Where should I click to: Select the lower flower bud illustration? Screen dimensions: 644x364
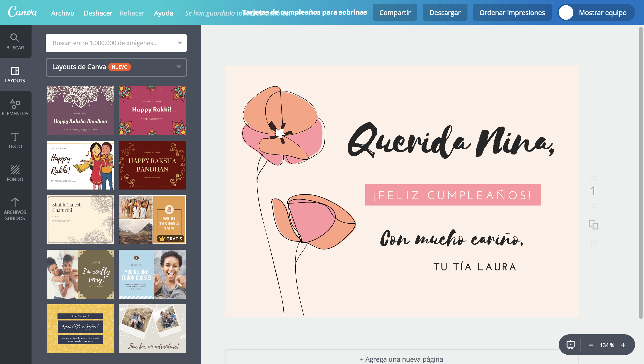(314, 222)
